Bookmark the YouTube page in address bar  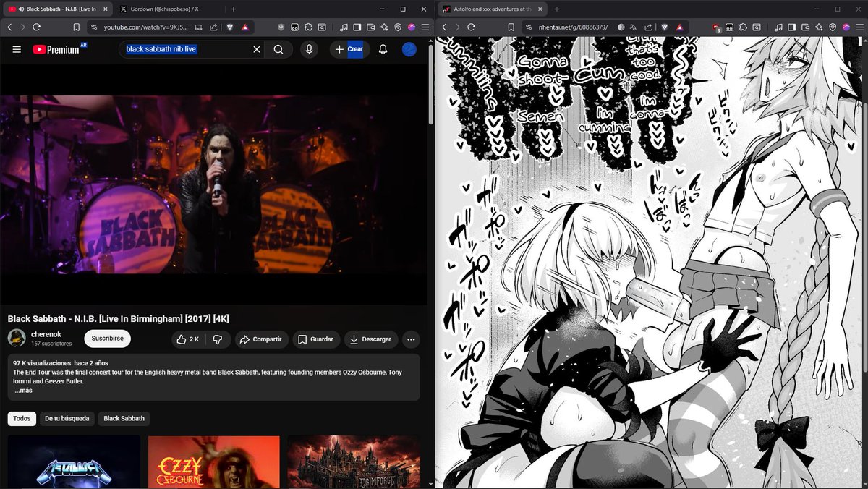76,27
